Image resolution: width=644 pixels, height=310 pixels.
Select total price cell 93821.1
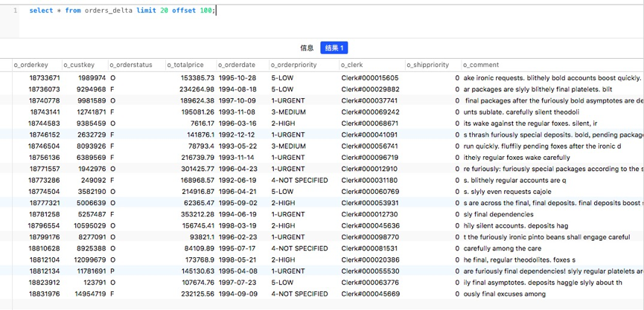point(201,237)
